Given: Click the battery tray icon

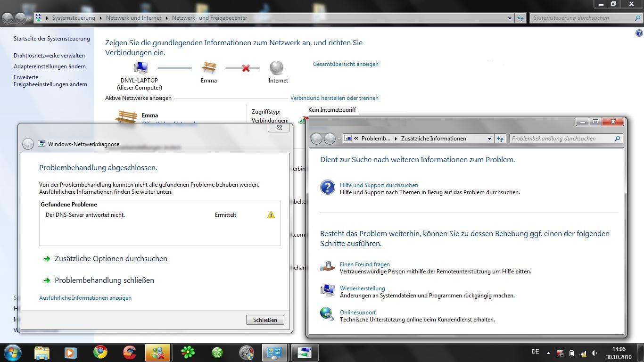Looking at the screenshot, I should click(x=571, y=353).
